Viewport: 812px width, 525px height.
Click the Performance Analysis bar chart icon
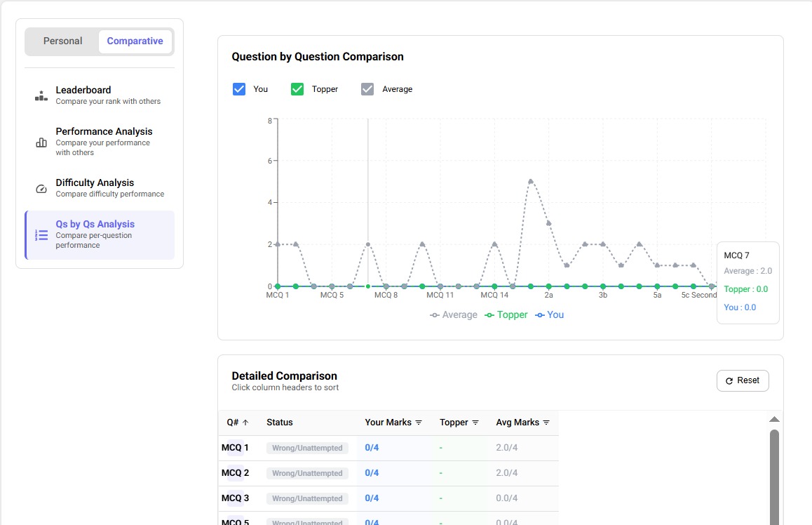[x=41, y=142]
